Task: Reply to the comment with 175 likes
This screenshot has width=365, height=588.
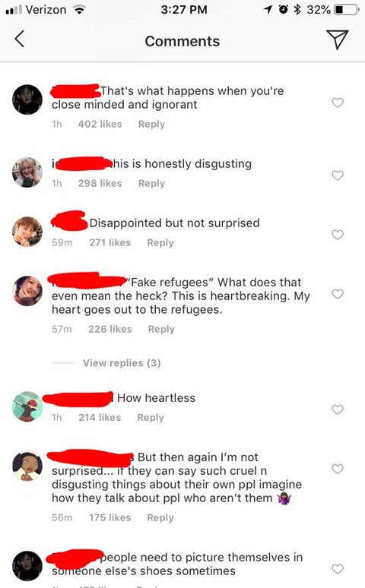Action: tap(160, 517)
